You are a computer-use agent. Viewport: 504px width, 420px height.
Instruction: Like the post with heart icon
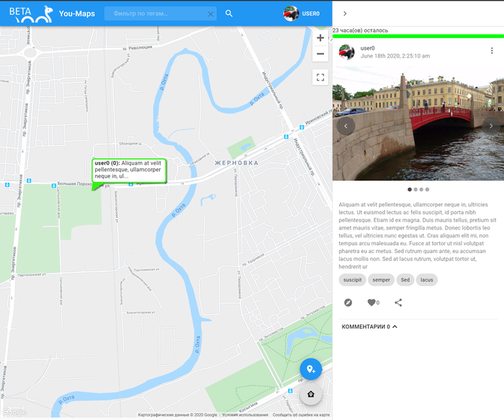click(x=372, y=303)
